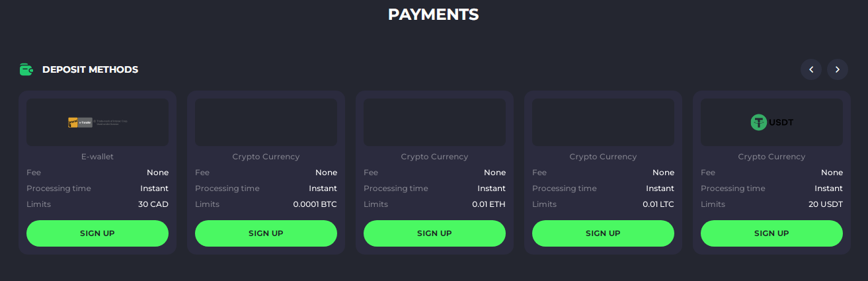
Task: Sign up on the E-wallet card
Action: [x=97, y=233]
